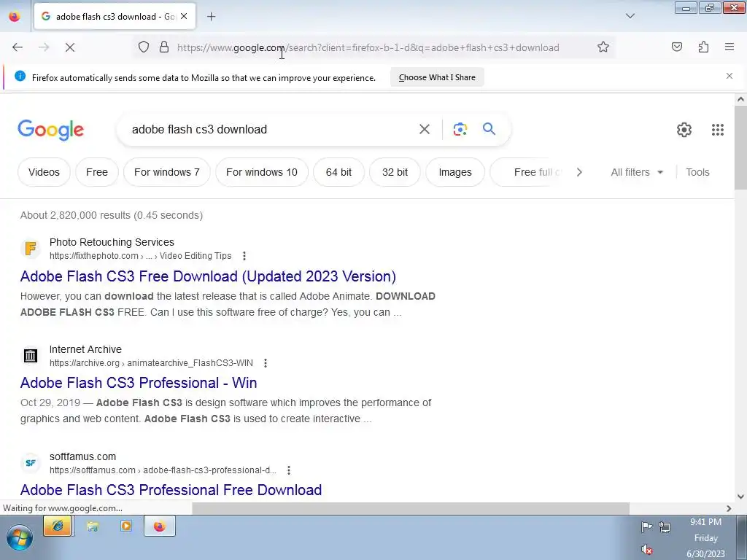Close the adobe flash cs3 download tab
The height and width of the screenshot is (560, 747).
click(184, 16)
